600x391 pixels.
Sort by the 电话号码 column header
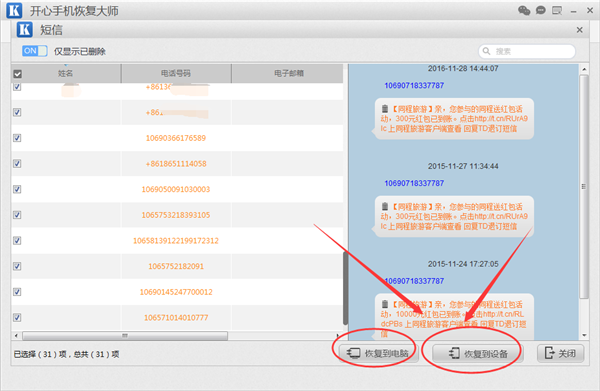pos(176,73)
